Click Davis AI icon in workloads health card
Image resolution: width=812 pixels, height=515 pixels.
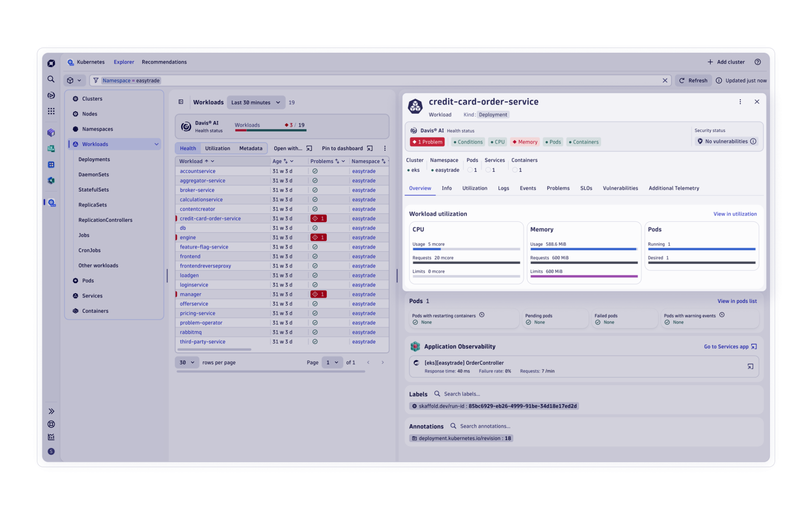click(x=186, y=126)
